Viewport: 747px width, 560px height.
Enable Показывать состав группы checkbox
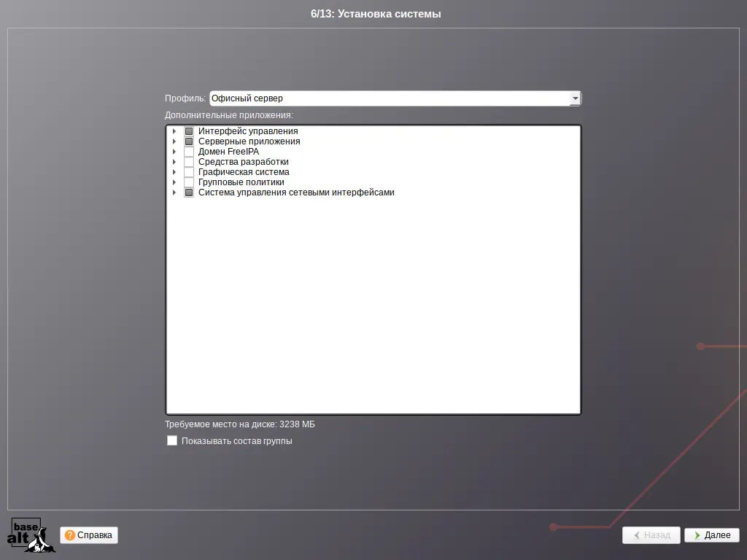(x=172, y=440)
